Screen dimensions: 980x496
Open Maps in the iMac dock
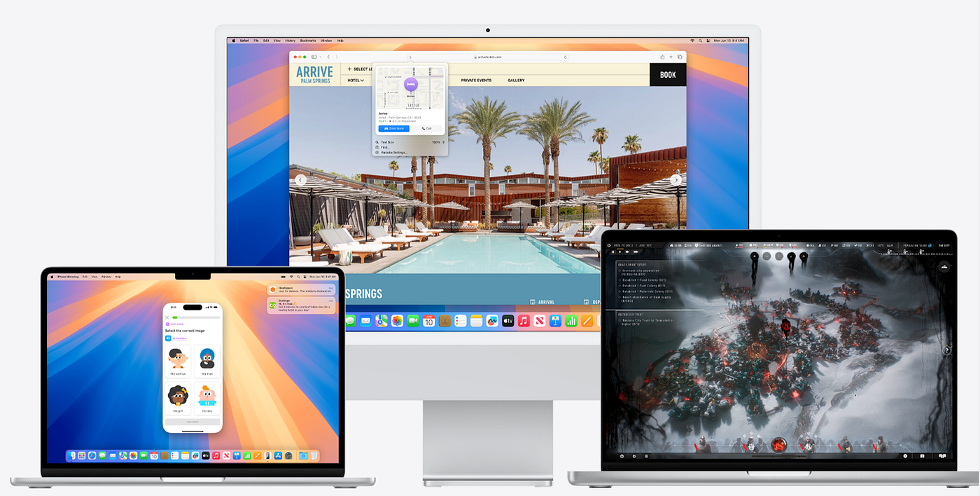(381, 321)
